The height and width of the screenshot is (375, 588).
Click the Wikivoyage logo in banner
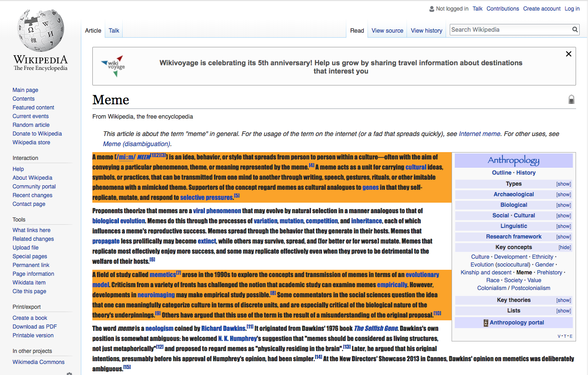pos(113,66)
